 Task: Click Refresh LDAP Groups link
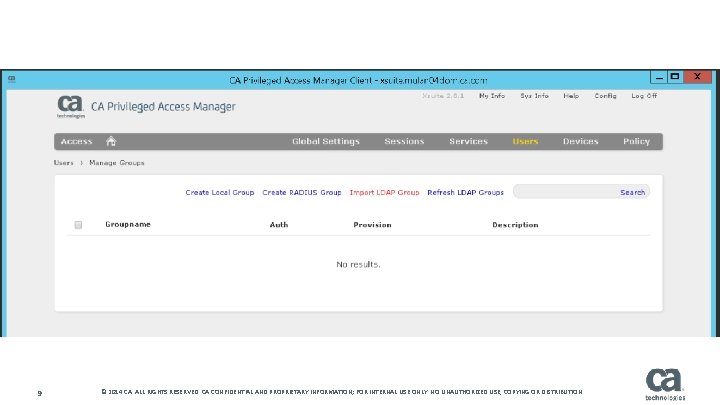(x=465, y=192)
